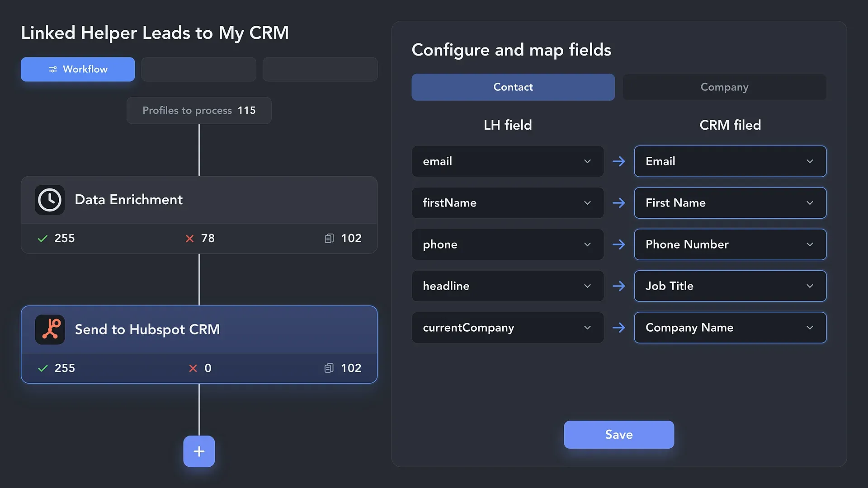Screen dimensions: 868x488
Task: Click the sliders icon in Workflow tab
Action: click(x=53, y=69)
